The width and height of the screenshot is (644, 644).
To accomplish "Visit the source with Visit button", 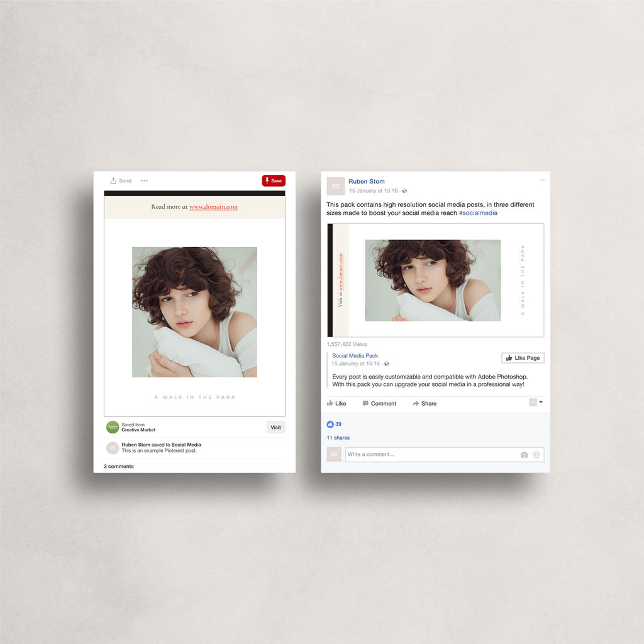I will 275,427.
